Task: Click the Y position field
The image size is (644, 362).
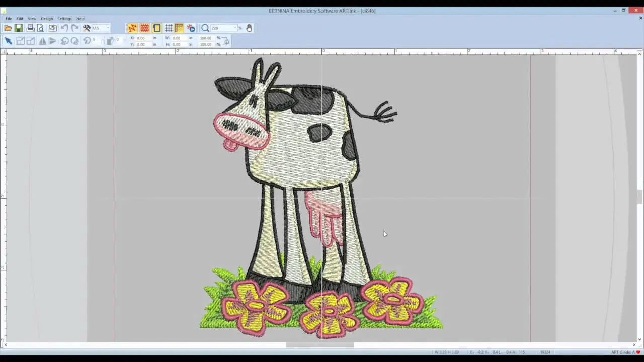Action: (144, 44)
